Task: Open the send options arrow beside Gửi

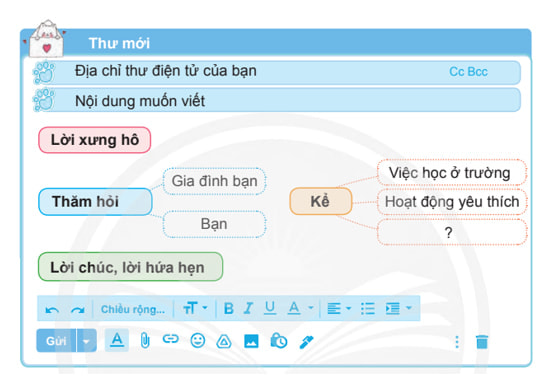Action: pos(86,341)
